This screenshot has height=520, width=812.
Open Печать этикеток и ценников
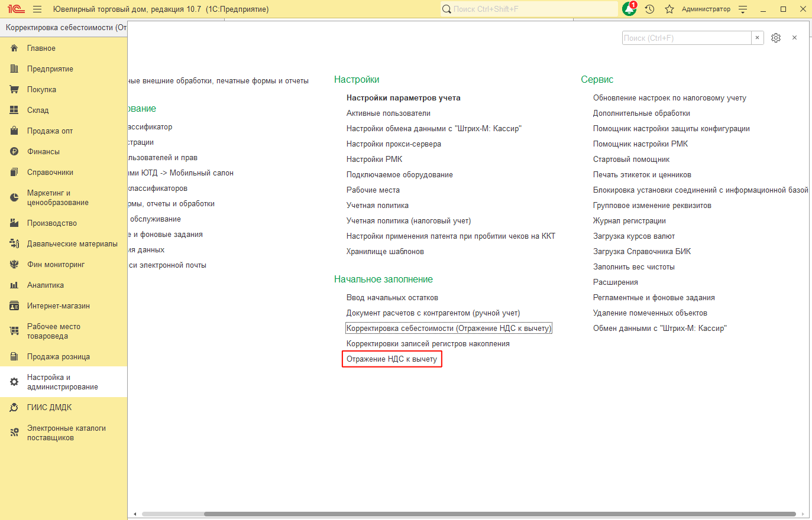(x=642, y=175)
